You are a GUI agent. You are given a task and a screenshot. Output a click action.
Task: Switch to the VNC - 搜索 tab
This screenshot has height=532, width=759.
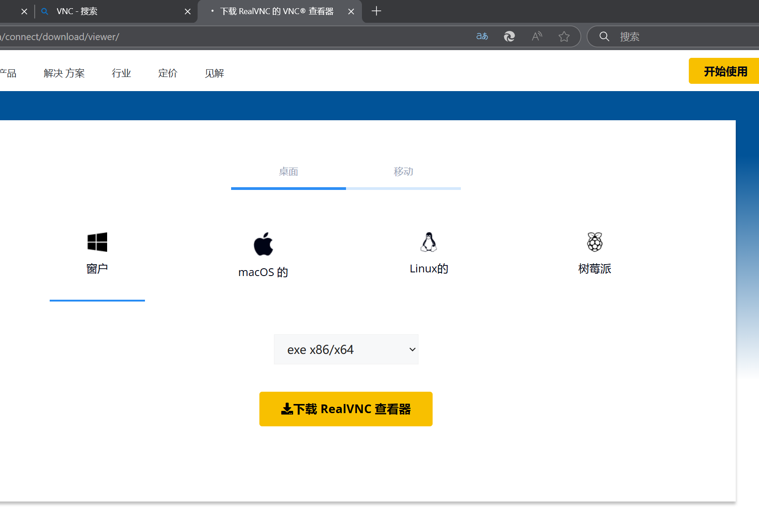click(116, 11)
